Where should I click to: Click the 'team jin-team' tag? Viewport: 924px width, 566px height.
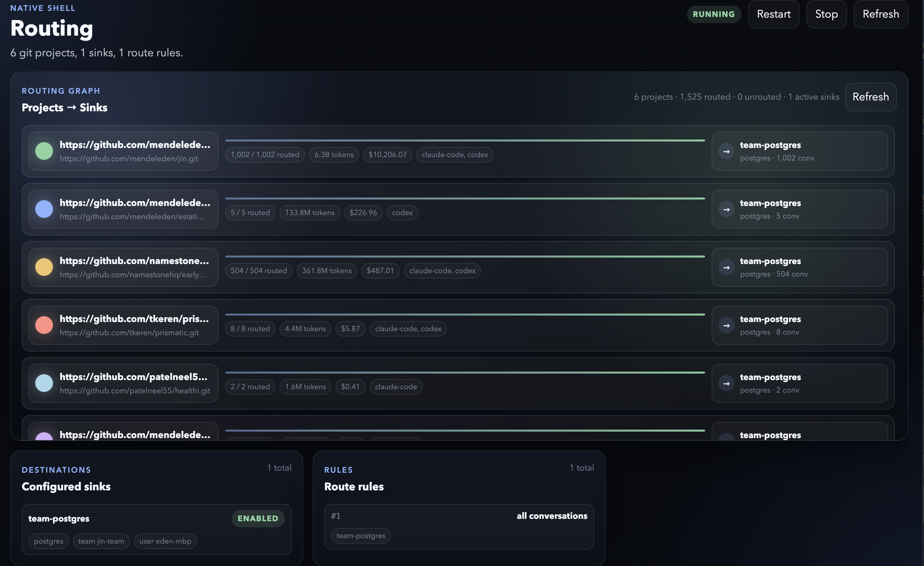click(x=101, y=541)
